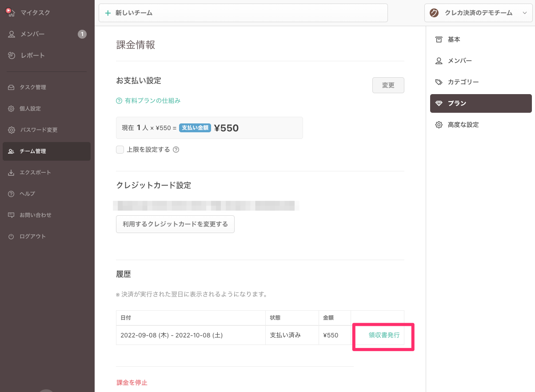Click the pie chart icon for レポート

pyautogui.click(x=12, y=55)
